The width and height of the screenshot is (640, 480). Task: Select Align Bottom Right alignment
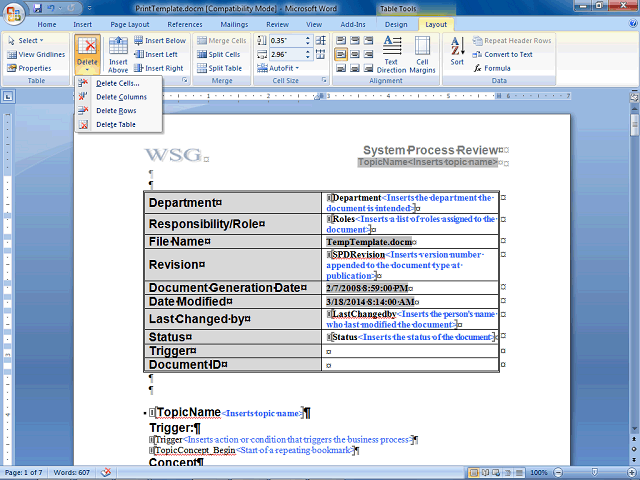click(369, 68)
